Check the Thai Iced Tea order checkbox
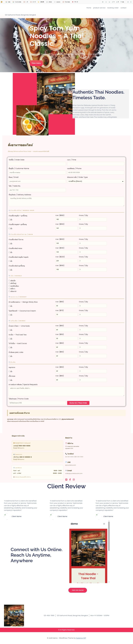Screen dimensions: 133x644 [10, 339]
